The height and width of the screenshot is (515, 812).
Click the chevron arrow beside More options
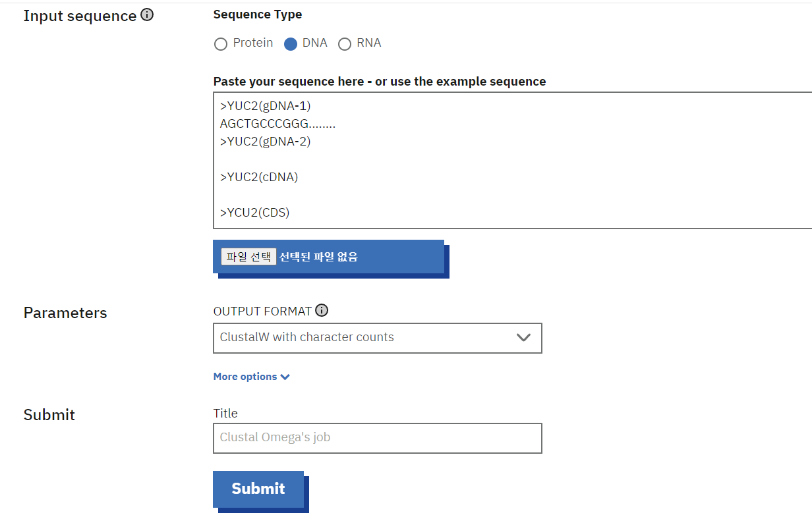tap(285, 377)
